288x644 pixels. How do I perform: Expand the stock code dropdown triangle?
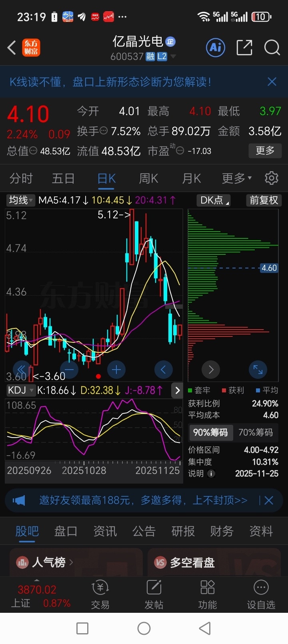point(173,56)
